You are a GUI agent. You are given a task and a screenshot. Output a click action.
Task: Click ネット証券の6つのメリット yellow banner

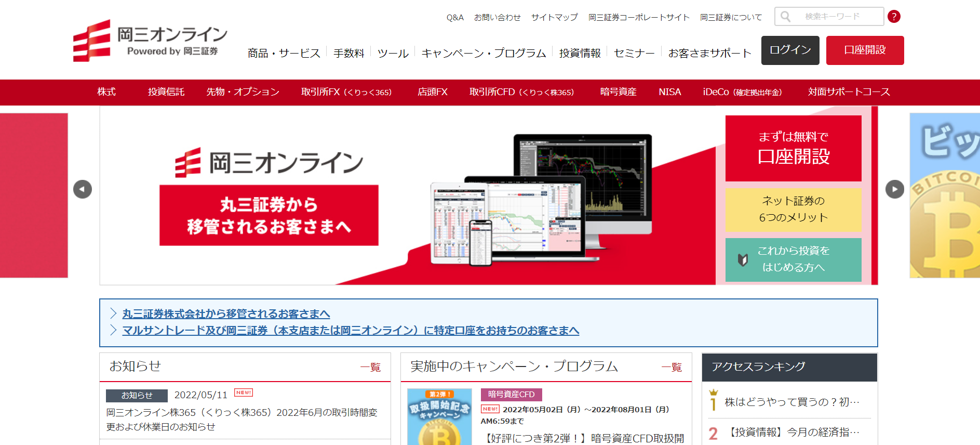pyautogui.click(x=794, y=210)
